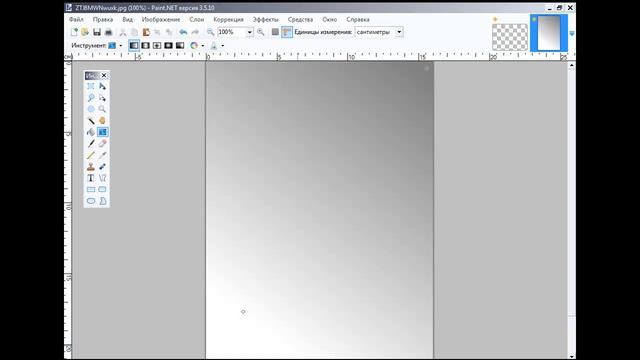Choose the Linear gradient type
Screen dimensions: 640x360
pyautogui.click(x=134, y=45)
